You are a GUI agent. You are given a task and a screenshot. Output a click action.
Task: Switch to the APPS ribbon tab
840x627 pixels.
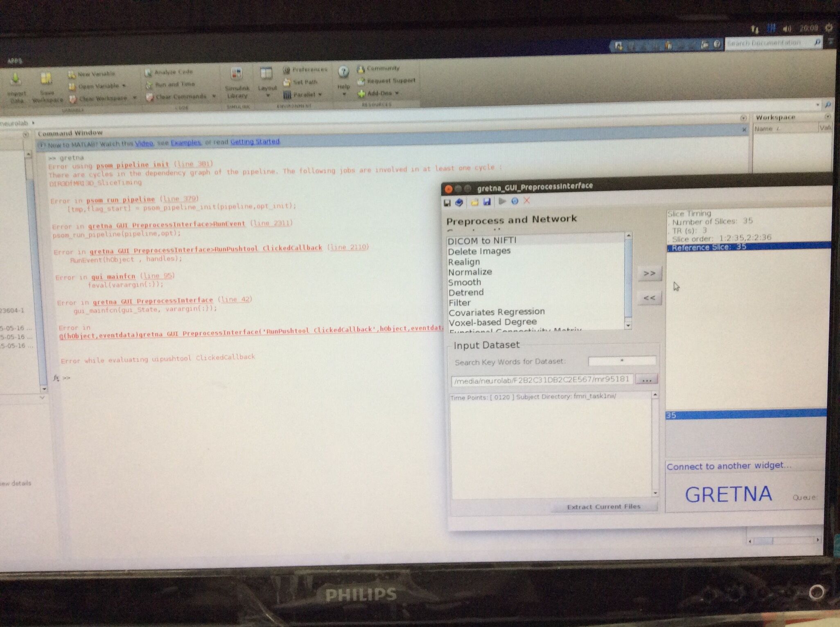coord(14,61)
